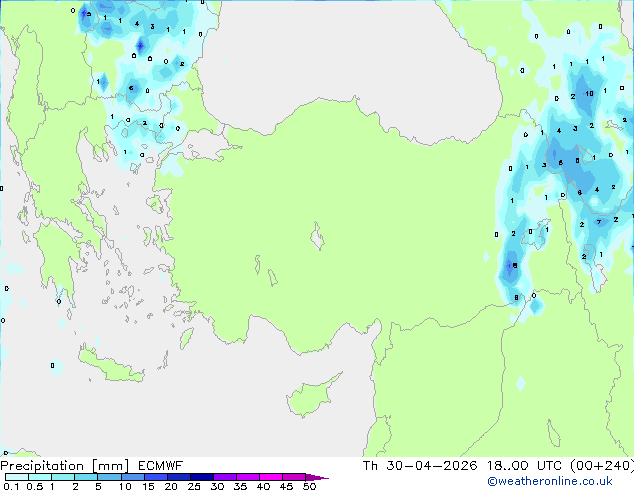Click the Precipitation [mm] title text
634x490 pixels.
[x=65, y=466]
